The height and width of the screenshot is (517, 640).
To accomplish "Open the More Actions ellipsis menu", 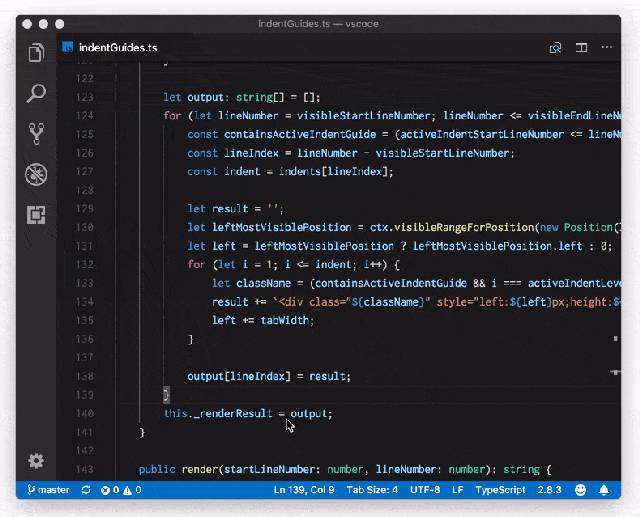I will pyautogui.click(x=607, y=47).
